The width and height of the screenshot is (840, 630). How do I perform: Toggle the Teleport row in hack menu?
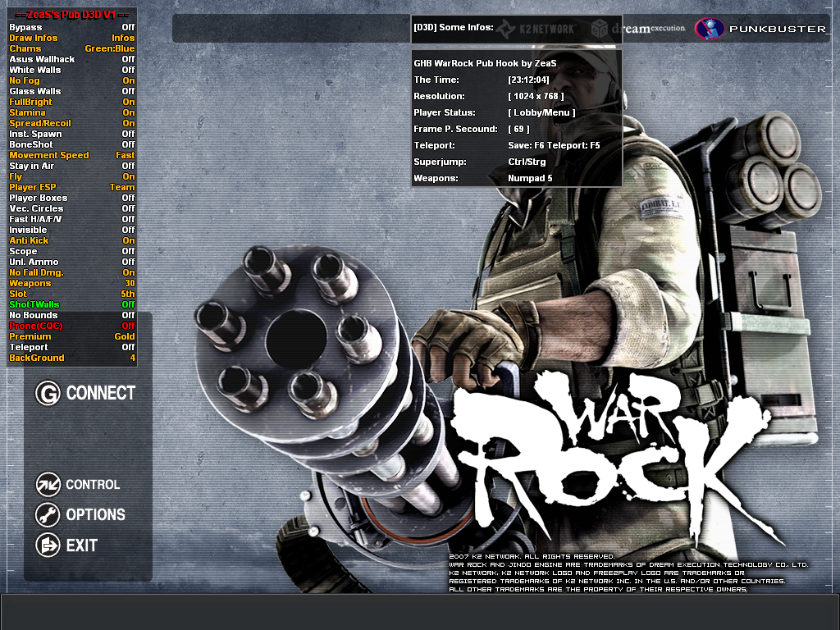click(72, 348)
